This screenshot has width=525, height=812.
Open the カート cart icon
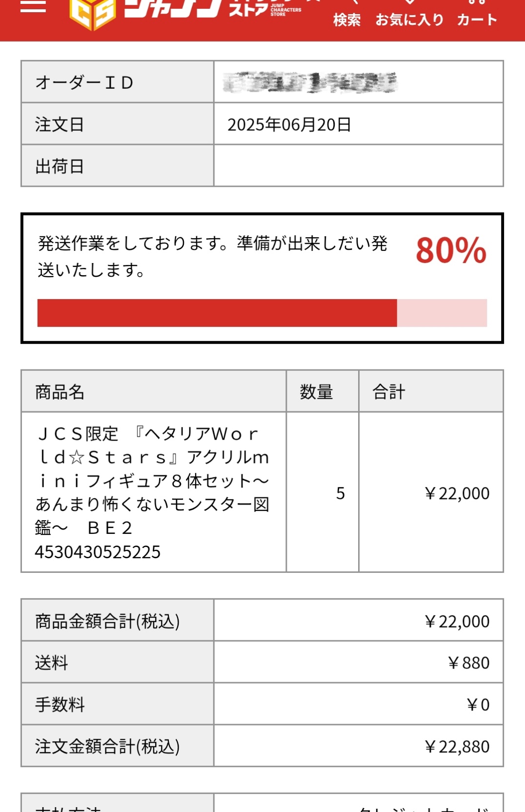(x=477, y=15)
